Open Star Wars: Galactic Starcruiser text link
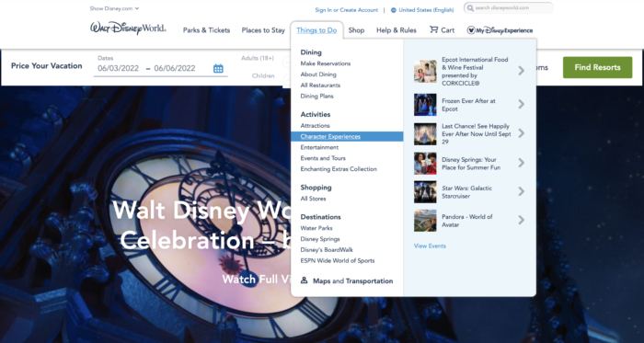Screen dimensions: 644x343 click(466, 192)
